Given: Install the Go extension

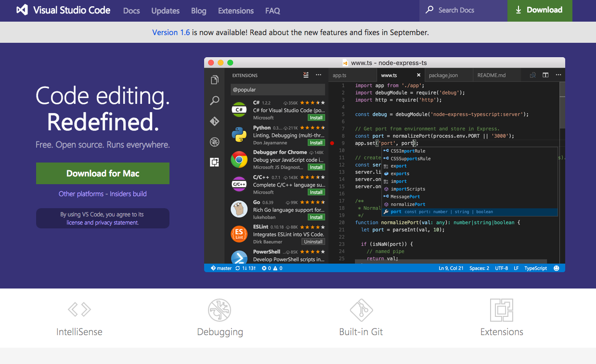Looking at the screenshot, I should pos(316,217).
